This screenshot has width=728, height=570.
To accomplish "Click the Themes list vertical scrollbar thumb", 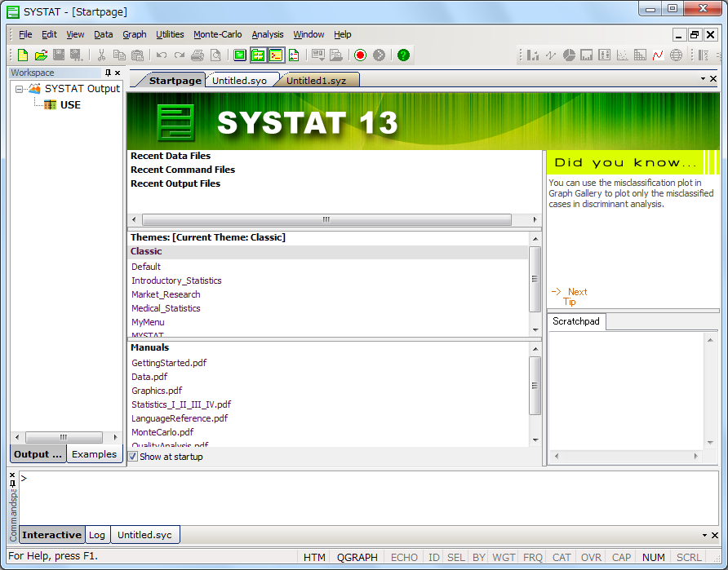I will coord(535,279).
